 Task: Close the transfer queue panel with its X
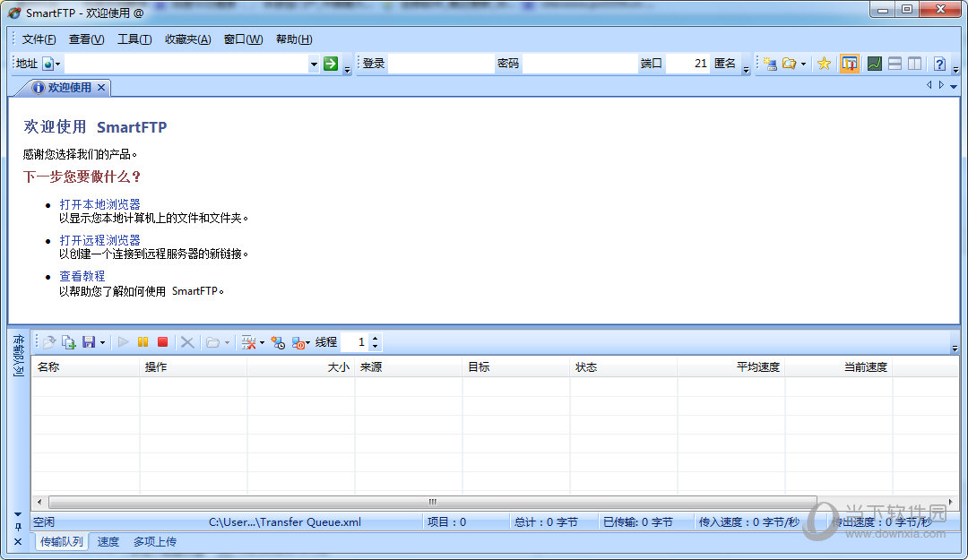point(18,541)
